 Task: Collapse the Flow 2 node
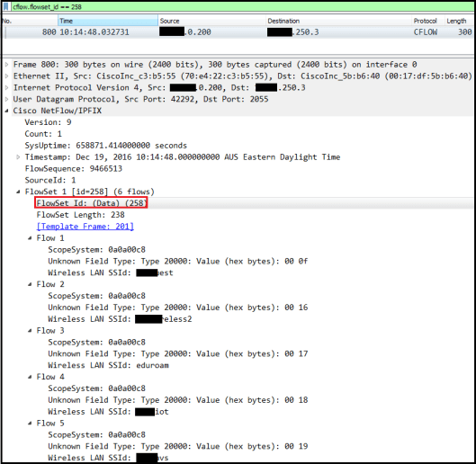click(x=30, y=284)
